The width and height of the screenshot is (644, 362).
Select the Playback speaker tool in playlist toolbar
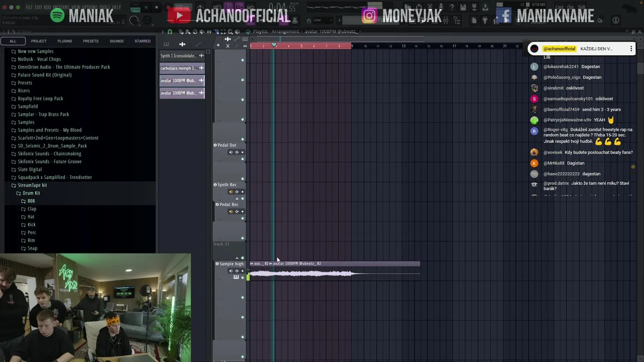point(237,32)
